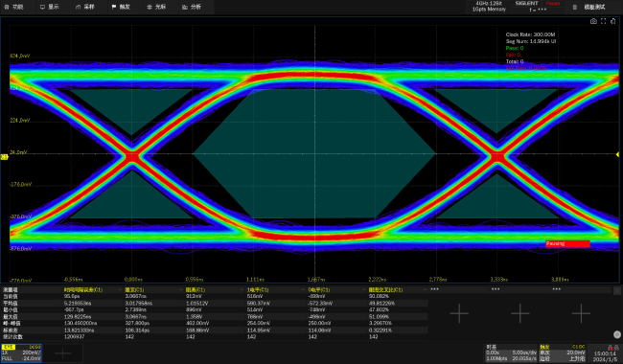Toggle fullscreen waveform display icon
Screen dimensions: 623x364
pyautogui.click(x=603, y=21)
